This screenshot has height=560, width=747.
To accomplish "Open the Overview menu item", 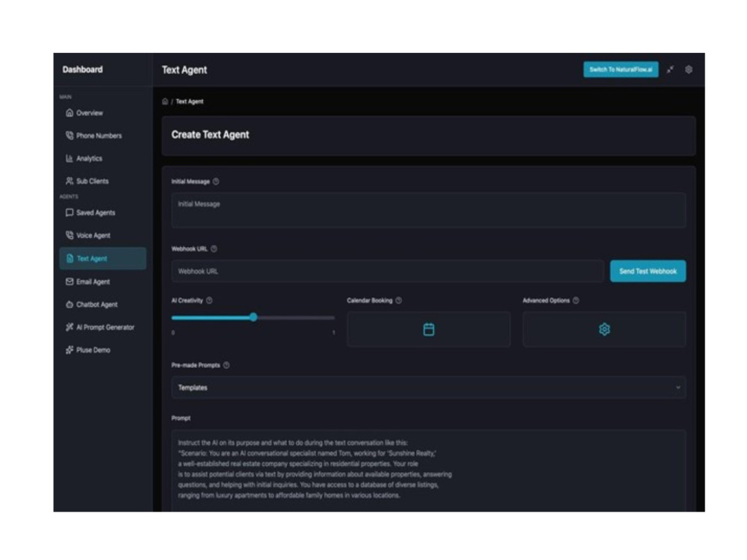I will coord(103,113).
